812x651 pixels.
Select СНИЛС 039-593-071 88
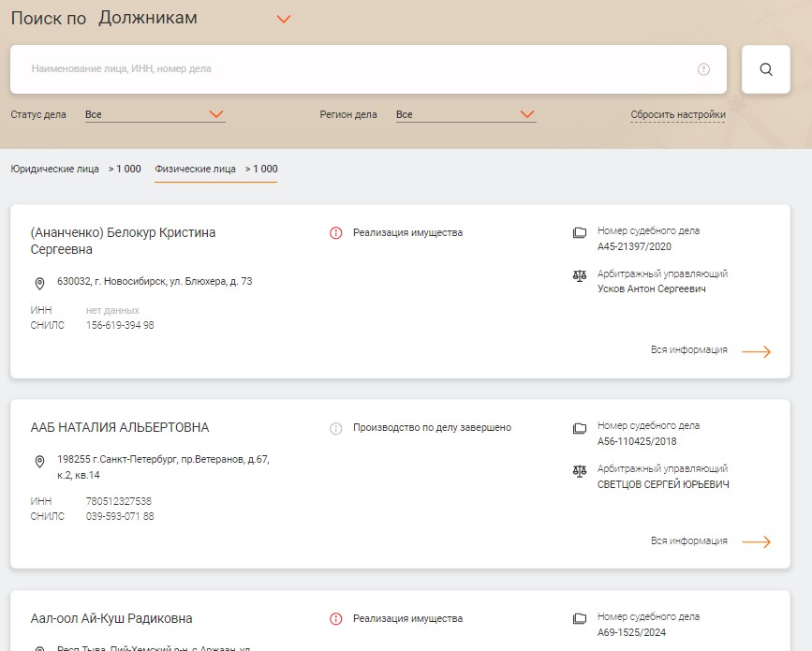click(120, 516)
